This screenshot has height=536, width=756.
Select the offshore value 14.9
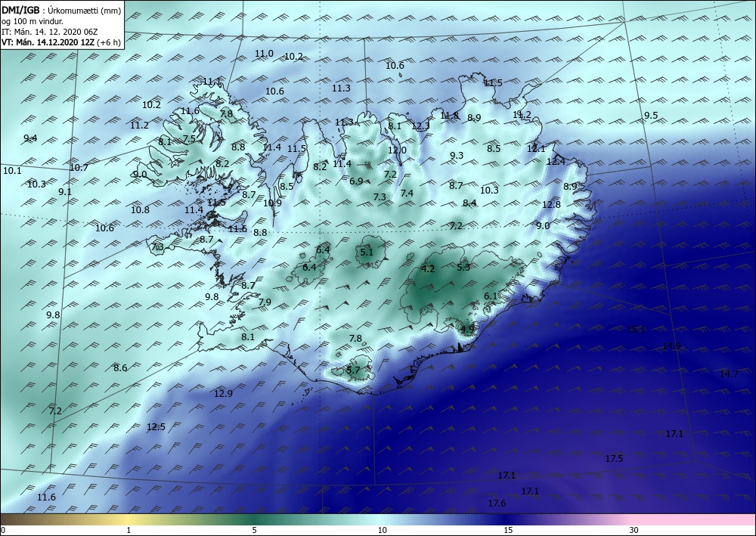671,346
